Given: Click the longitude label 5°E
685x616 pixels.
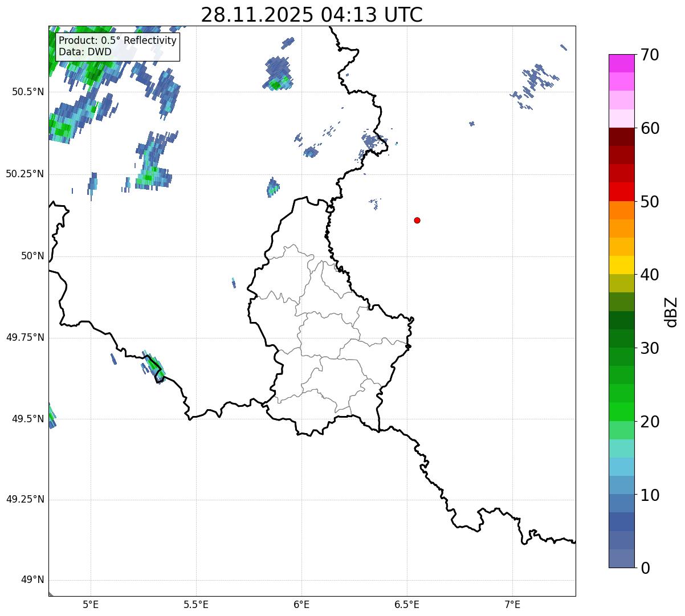Looking at the screenshot, I should pos(91,604).
